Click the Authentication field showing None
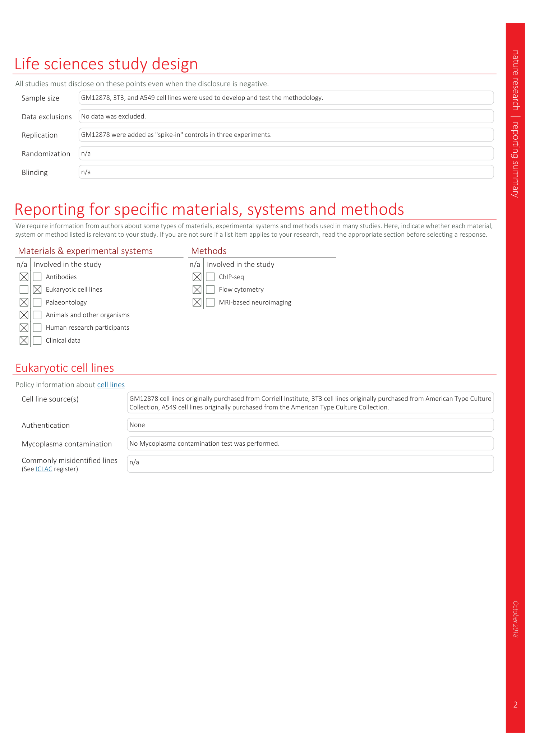 [310, 425]
